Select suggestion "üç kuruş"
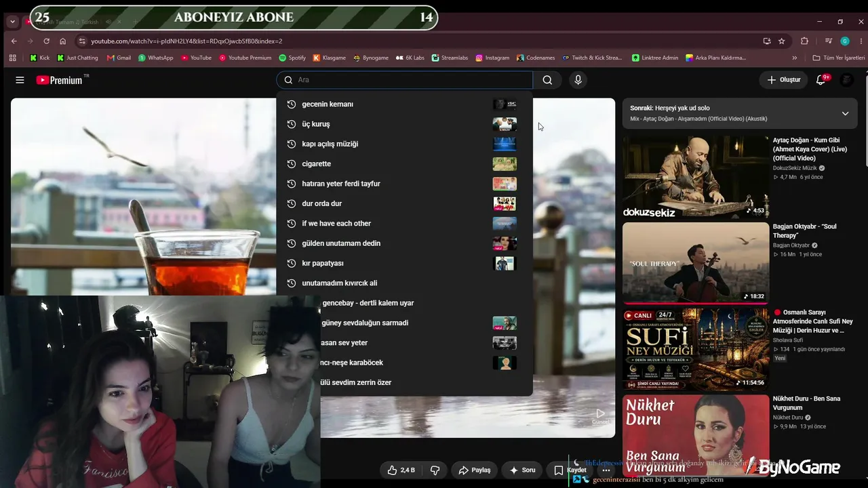Screen dimensions: 868x488 [404, 124]
